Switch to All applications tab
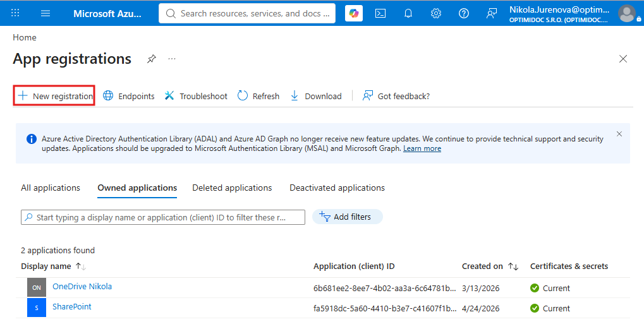The image size is (644, 329). (x=51, y=188)
